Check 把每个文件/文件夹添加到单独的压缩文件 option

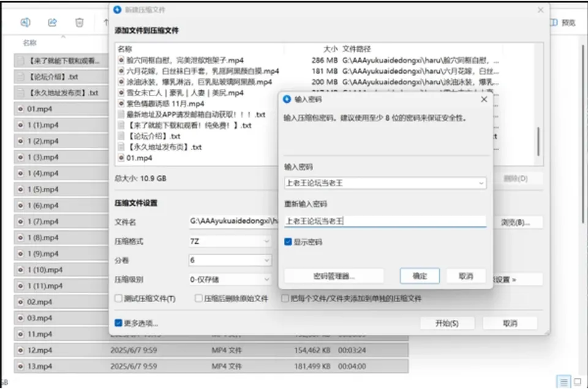click(x=285, y=298)
